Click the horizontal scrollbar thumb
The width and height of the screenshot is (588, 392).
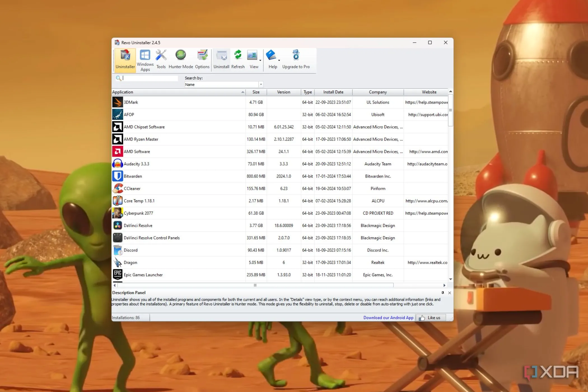[x=255, y=285]
